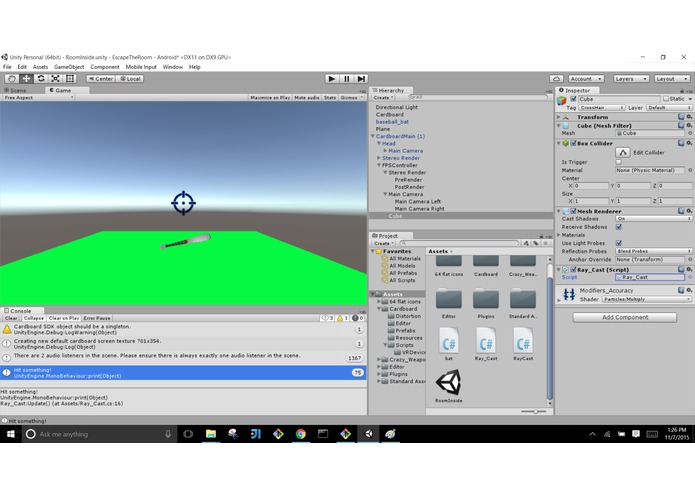Viewport: 695px width, 494px height.
Task: Collapse the CardboardMain (1) hierarchy item
Action: (x=373, y=136)
